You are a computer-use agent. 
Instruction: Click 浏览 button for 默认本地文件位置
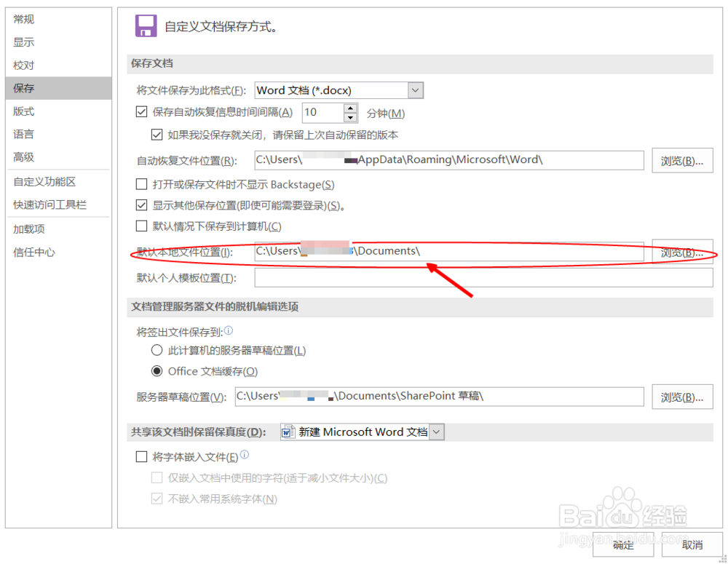tap(682, 252)
